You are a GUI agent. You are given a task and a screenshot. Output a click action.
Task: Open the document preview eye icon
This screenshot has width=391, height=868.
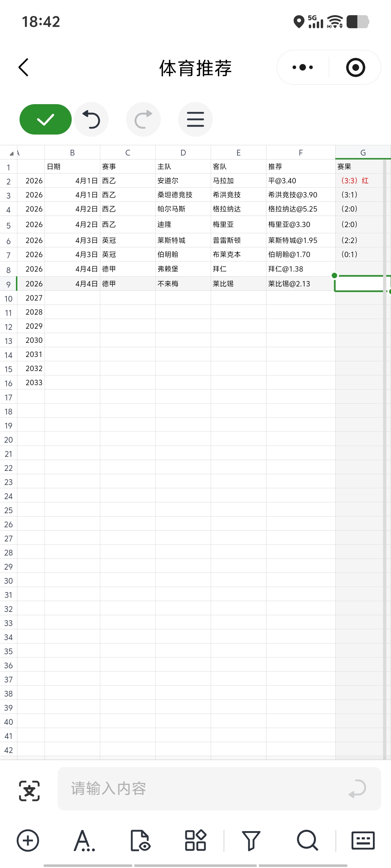(x=140, y=841)
